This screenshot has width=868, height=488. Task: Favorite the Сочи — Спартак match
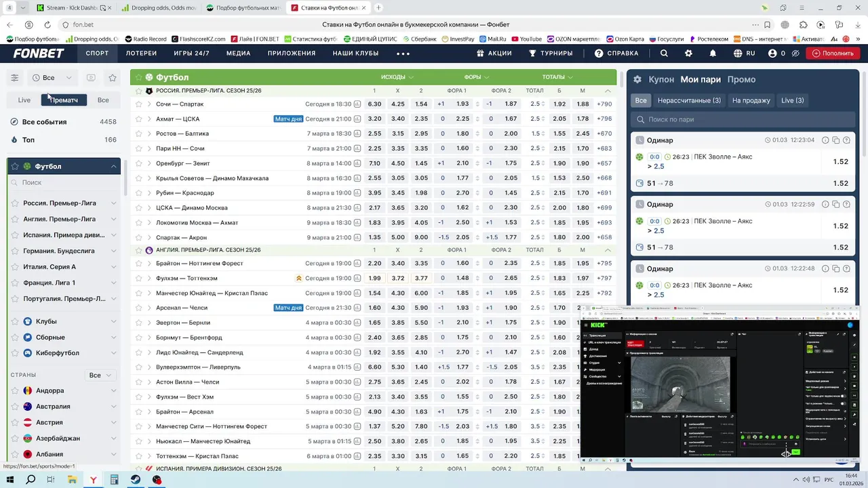click(138, 104)
